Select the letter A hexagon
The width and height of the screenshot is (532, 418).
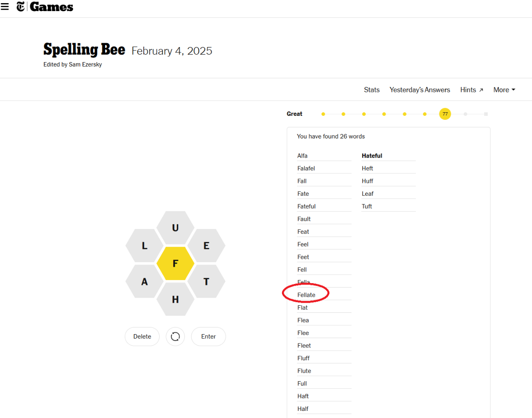pyautogui.click(x=145, y=281)
